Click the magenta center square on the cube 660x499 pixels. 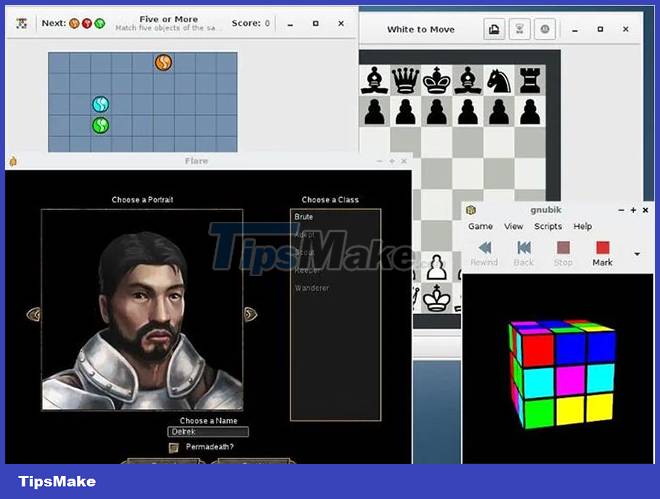click(x=570, y=380)
